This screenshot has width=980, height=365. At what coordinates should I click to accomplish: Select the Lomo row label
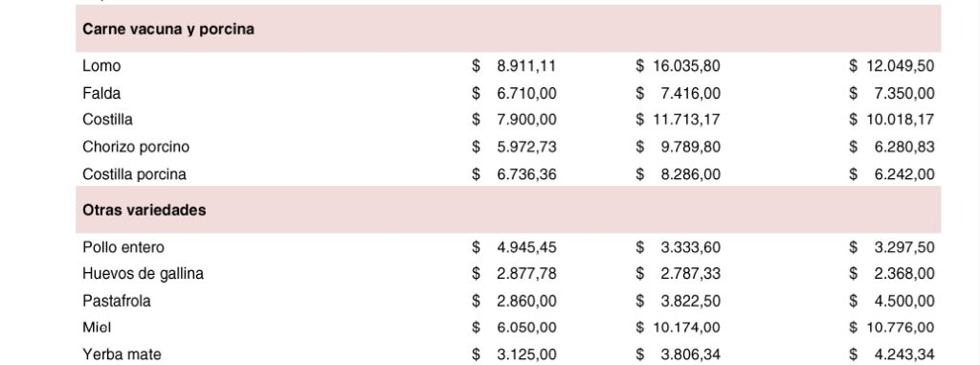(101, 66)
